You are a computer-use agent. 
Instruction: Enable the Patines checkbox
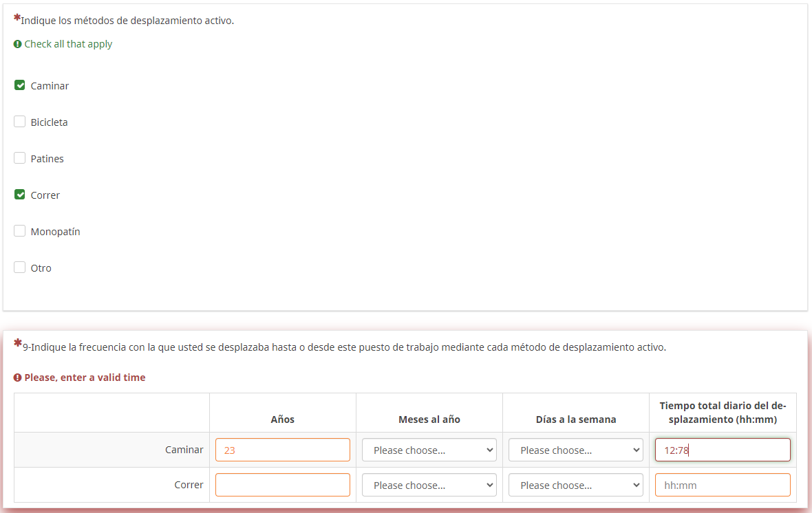(20, 159)
